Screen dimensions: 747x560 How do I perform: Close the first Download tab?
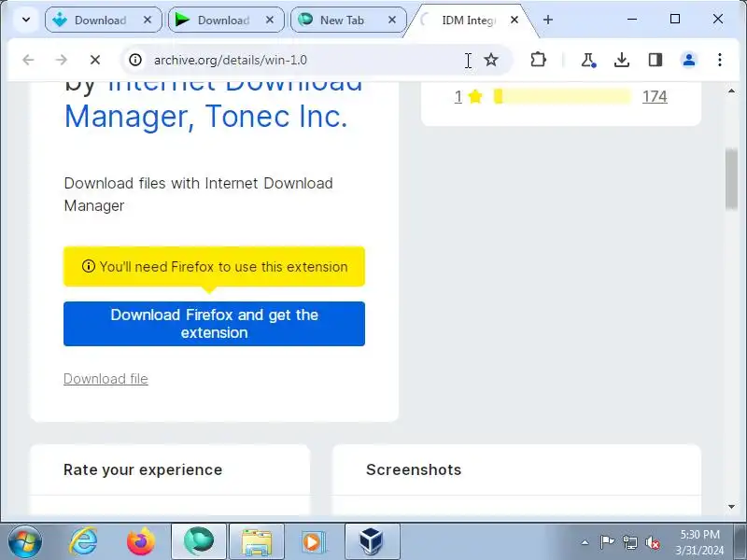tap(148, 20)
